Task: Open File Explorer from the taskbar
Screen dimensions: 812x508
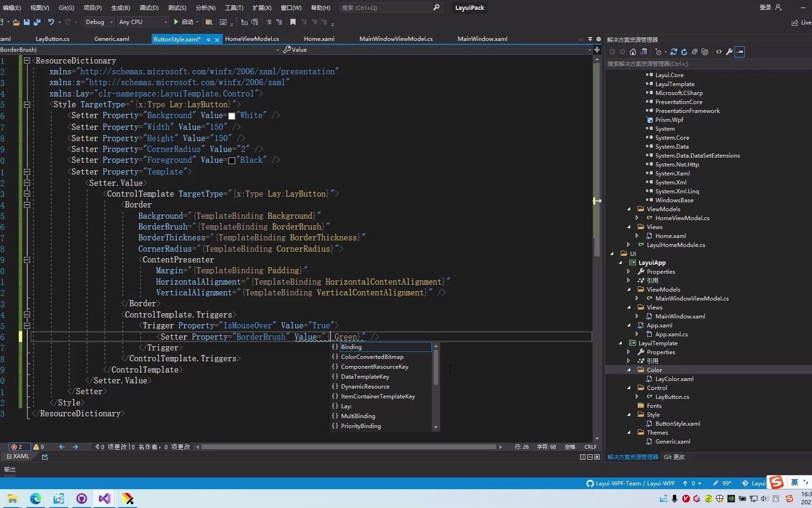Action: pos(13,499)
